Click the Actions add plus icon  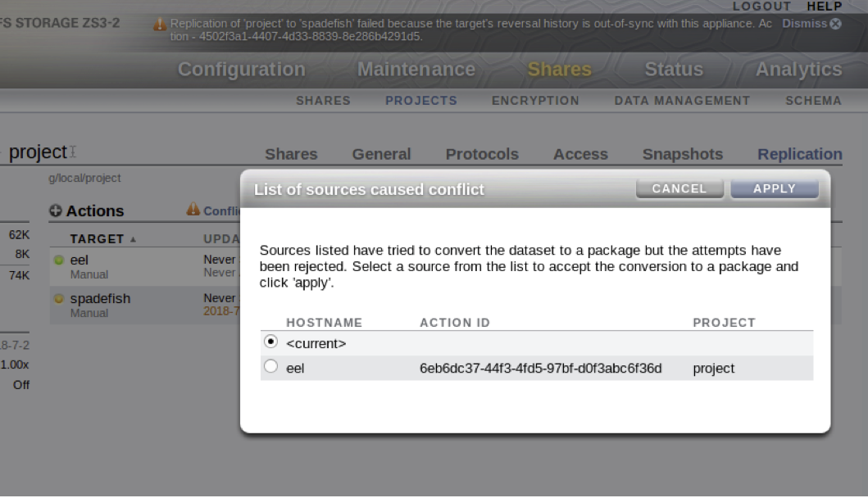pyautogui.click(x=56, y=211)
